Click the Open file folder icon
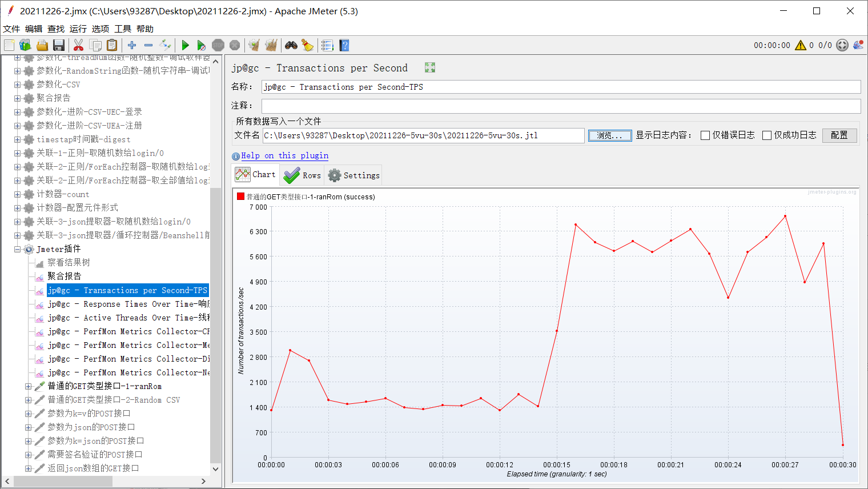The width and height of the screenshot is (868, 489). [42, 45]
